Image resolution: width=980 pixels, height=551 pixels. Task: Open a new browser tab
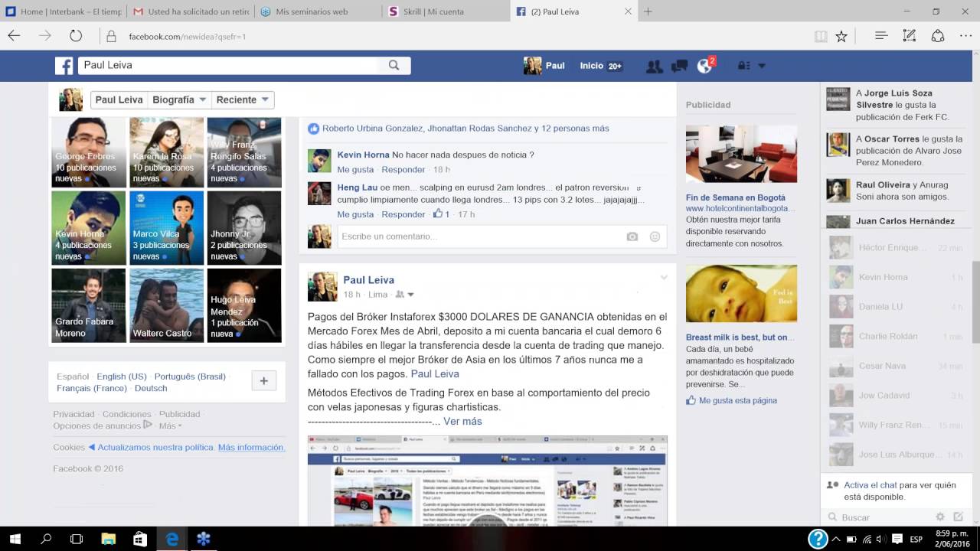(x=648, y=11)
